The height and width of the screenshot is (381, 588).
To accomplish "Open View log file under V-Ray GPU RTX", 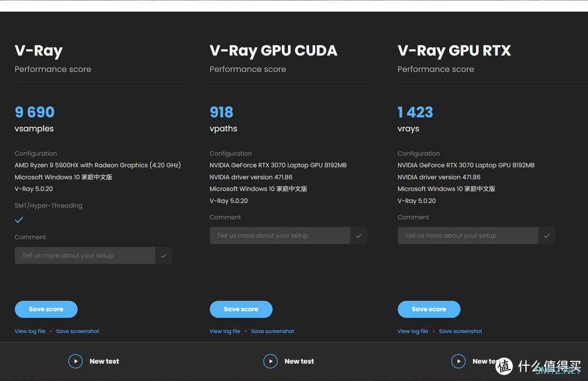I will click(x=413, y=331).
